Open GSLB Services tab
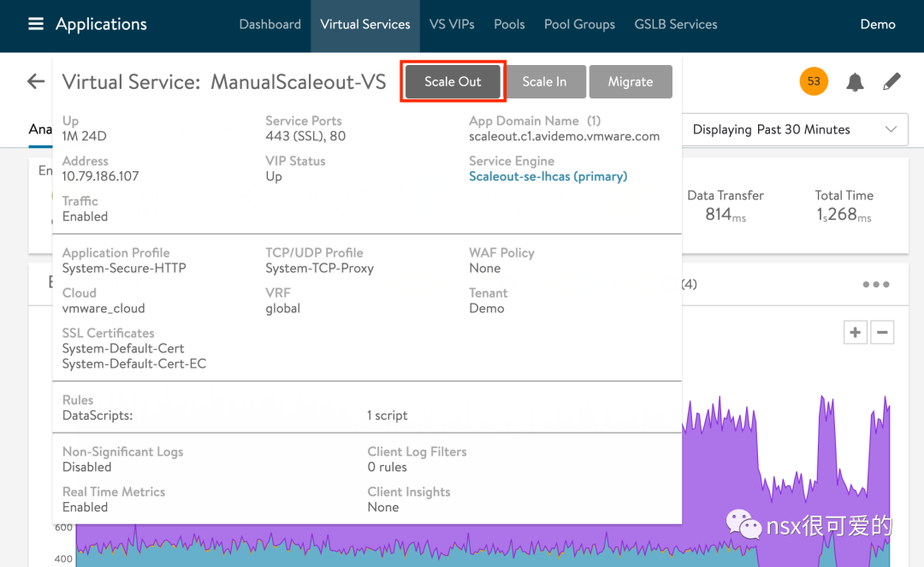 click(x=676, y=24)
